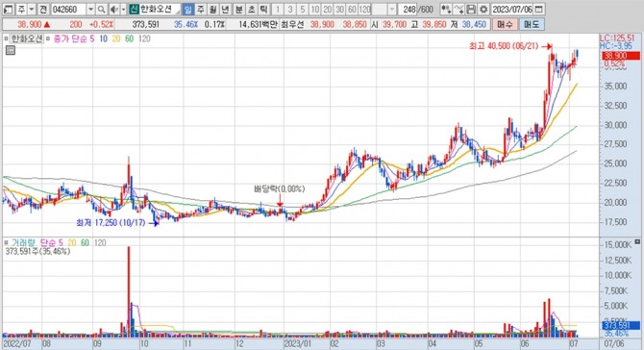This screenshot has width=644, height=350.
Task: Click the data table icon under 한화오션 legend
Action: point(11,51)
